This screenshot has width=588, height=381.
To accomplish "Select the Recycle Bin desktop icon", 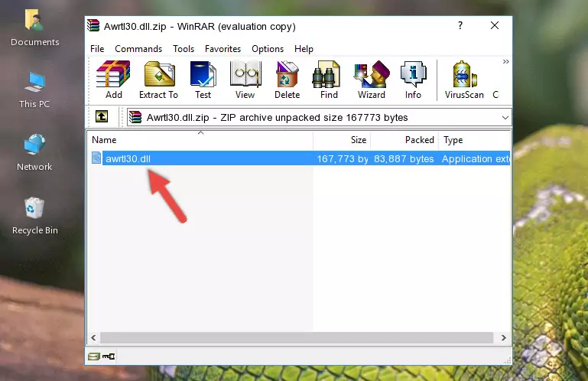I will click(x=35, y=217).
